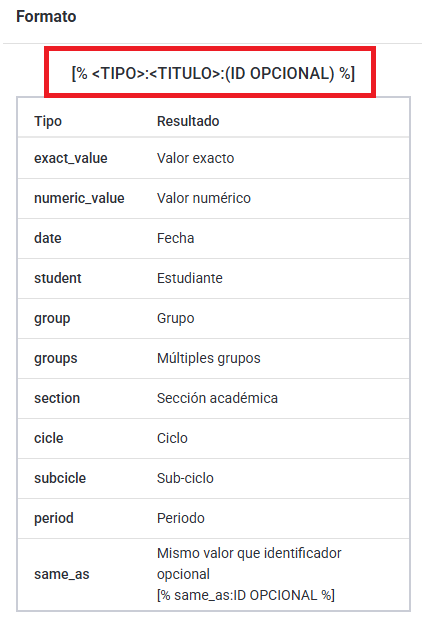
Task: Select the cicle type row
Action: [x=213, y=438]
